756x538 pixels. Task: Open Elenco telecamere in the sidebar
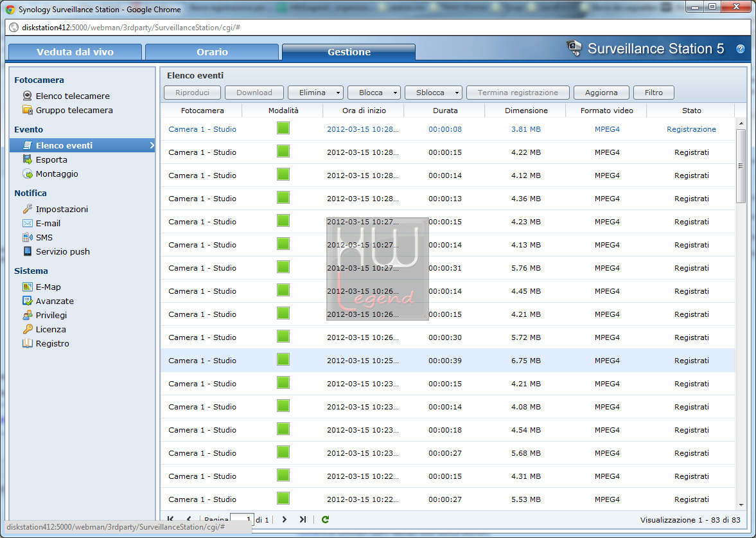tap(67, 96)
